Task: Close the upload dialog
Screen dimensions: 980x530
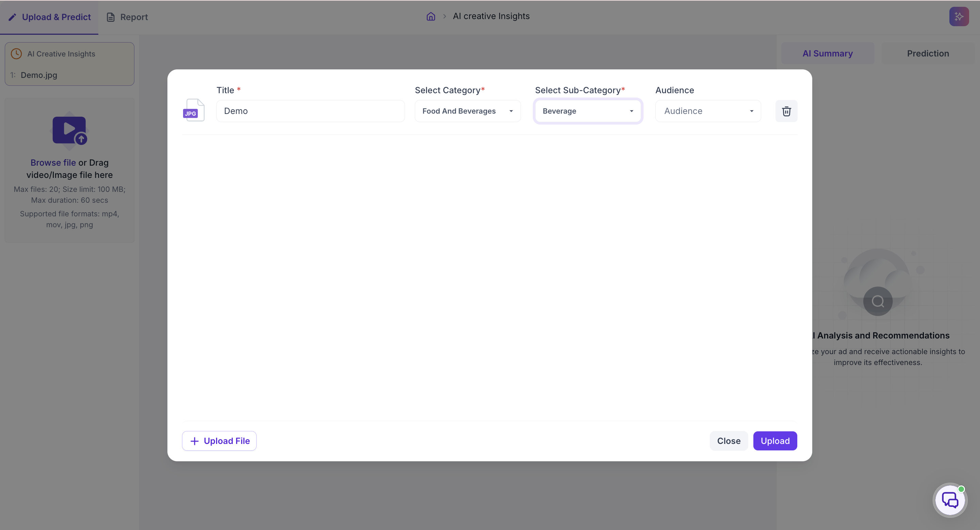Action: click(729, 441)
